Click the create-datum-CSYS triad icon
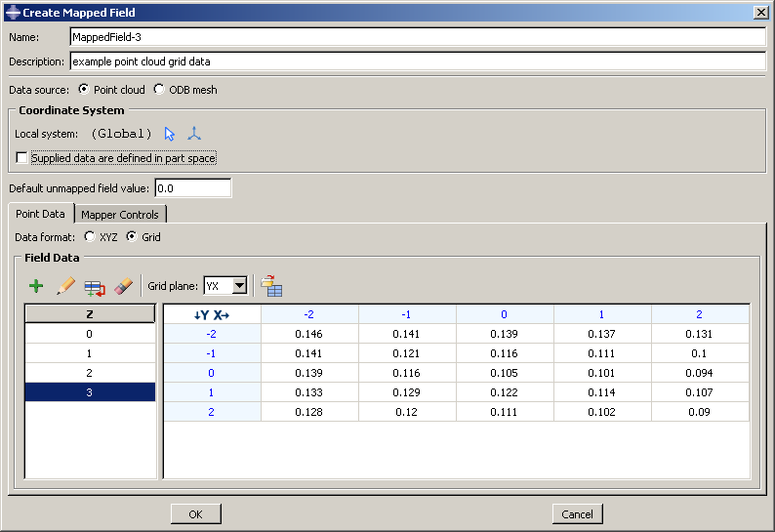Screen dimensions: 775x532 (194, 134)
